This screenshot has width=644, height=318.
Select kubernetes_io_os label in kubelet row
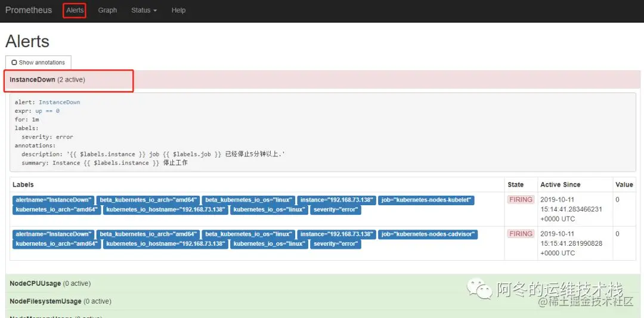[269, 210]
